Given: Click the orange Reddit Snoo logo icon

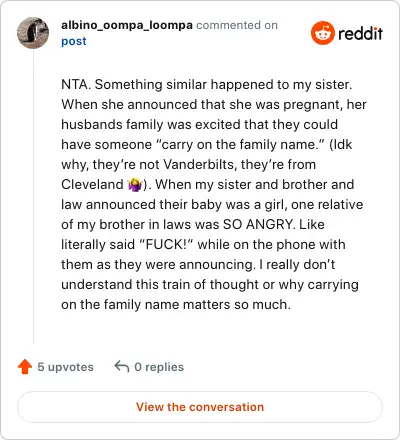Looking at the screenshot, I should [322, 33].
